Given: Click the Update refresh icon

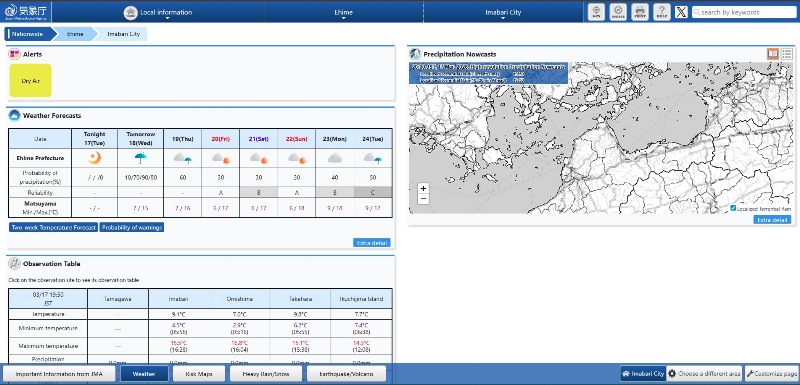Looking at the screenshot, I should tap(618, 12).
